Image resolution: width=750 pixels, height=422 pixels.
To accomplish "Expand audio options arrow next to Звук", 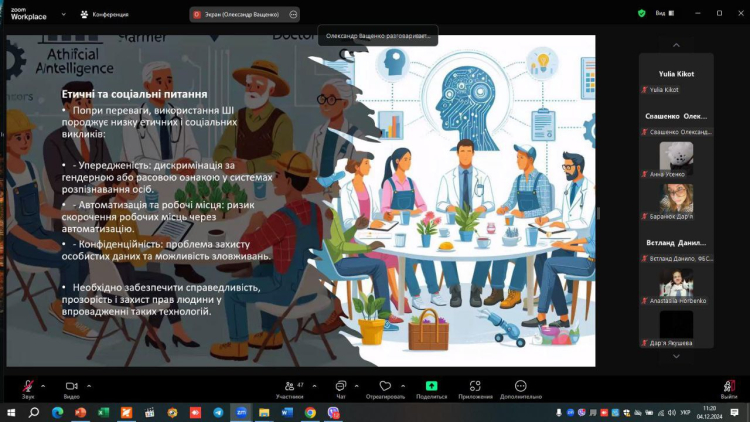I will [45, 384].
